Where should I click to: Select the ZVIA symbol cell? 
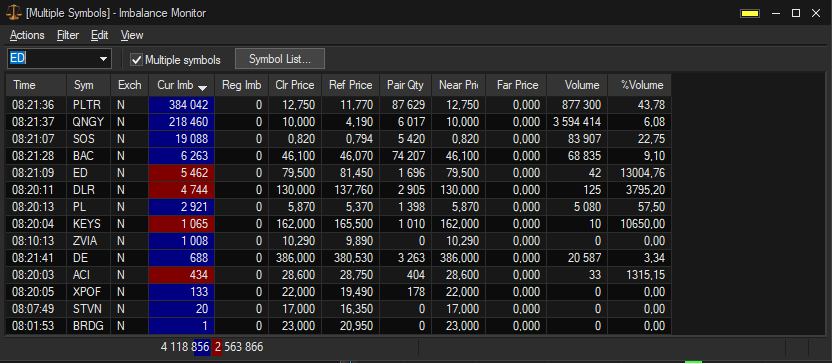tap(89, 241)
